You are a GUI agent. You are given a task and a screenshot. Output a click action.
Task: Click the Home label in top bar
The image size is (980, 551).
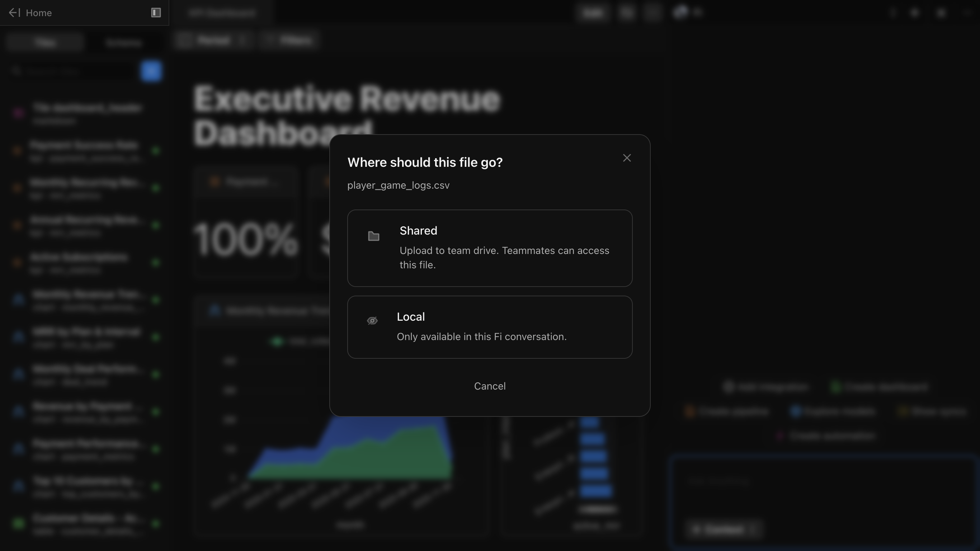tap(39, 13)
